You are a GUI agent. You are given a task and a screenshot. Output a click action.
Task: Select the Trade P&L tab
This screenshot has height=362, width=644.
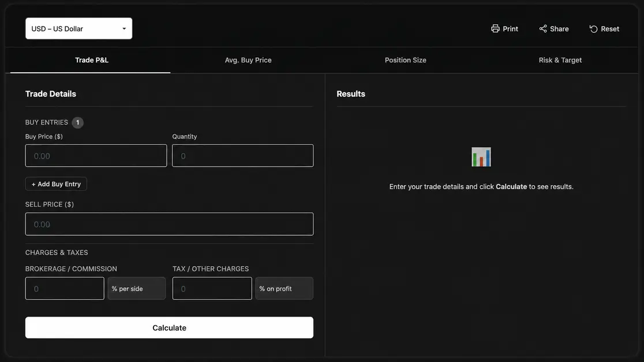(91, 61)
